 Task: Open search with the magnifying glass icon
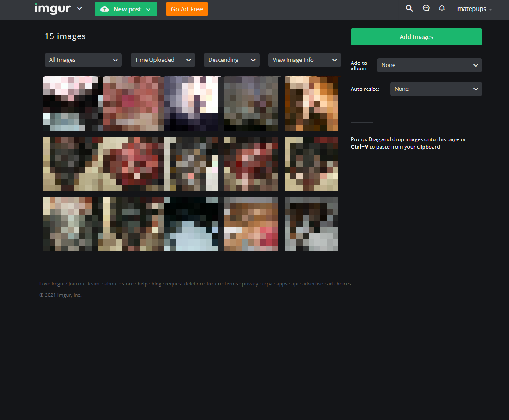[x=409, y=8]
